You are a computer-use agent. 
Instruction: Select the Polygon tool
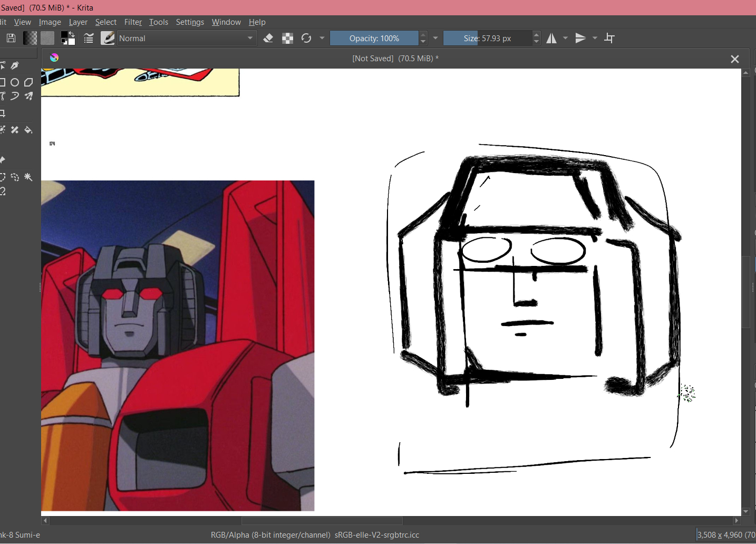28,82
